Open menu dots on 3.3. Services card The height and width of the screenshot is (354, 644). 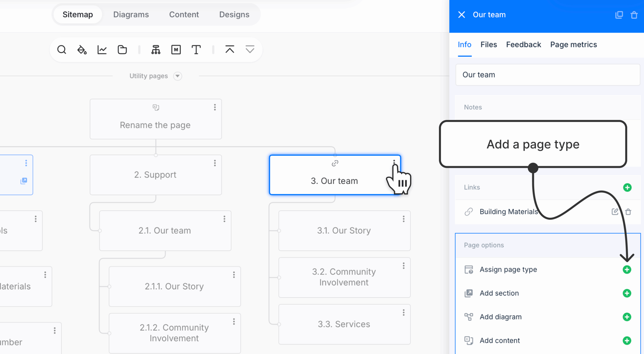(404, 313)
